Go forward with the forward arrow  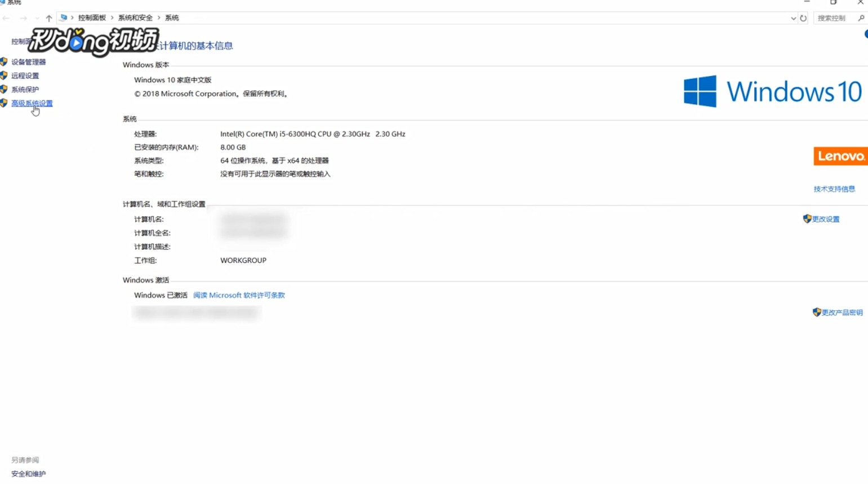point(23,18)
